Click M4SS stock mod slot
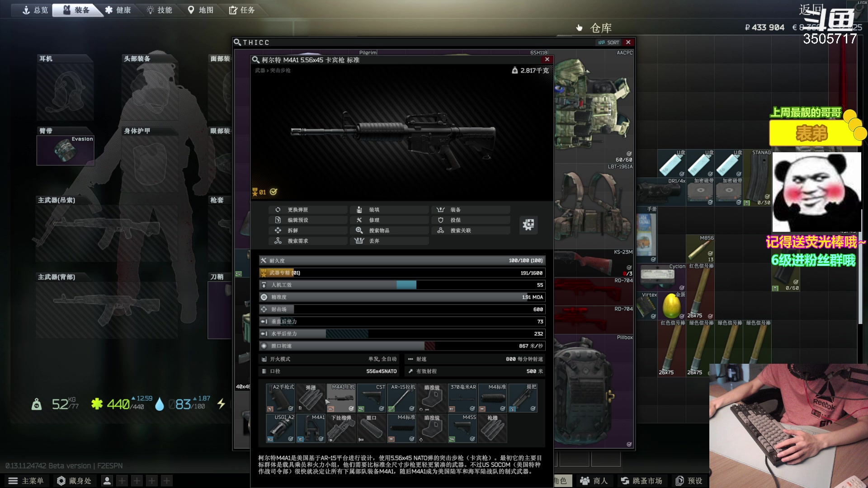The image size is (868, 488). click(462, 428)
